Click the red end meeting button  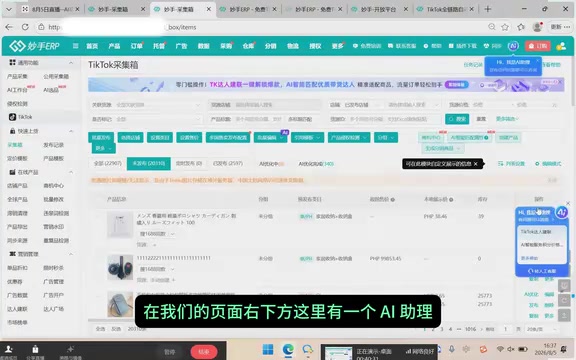click(204, 352)
